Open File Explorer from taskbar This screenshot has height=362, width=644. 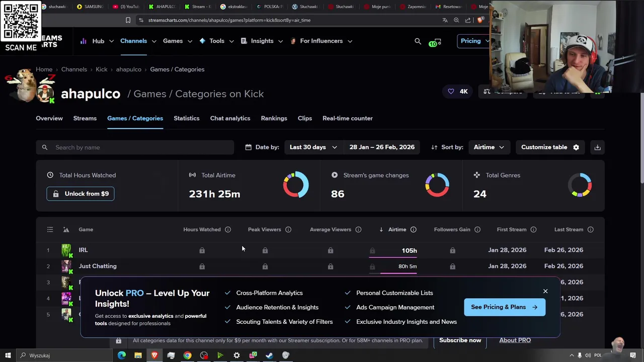[x=138, y=355]
